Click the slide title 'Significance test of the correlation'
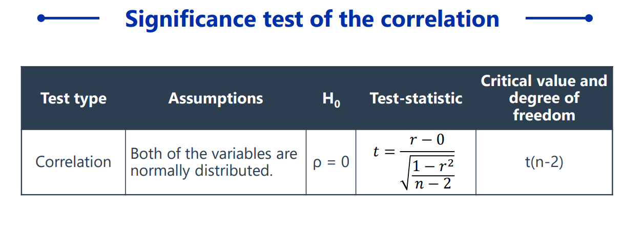 [x=312, y=19]
